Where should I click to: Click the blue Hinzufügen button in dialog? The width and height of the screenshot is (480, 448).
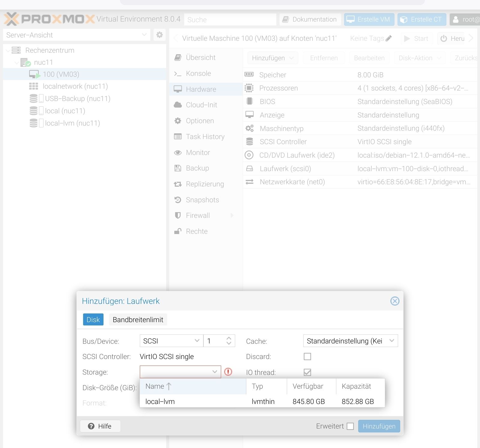point(379,426)
